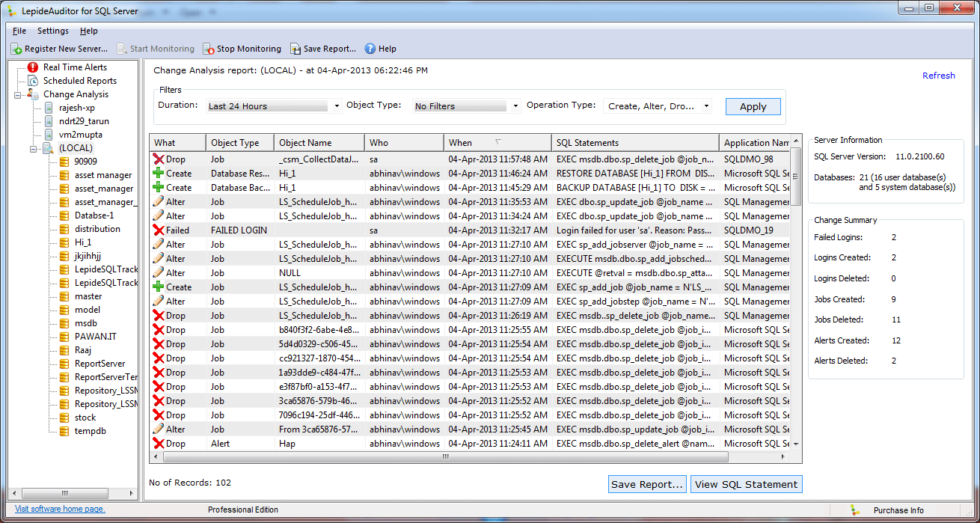Click the Scheduled Reports clock icon
The height and width of the screenshot is (523, 980).
[33, 81]
